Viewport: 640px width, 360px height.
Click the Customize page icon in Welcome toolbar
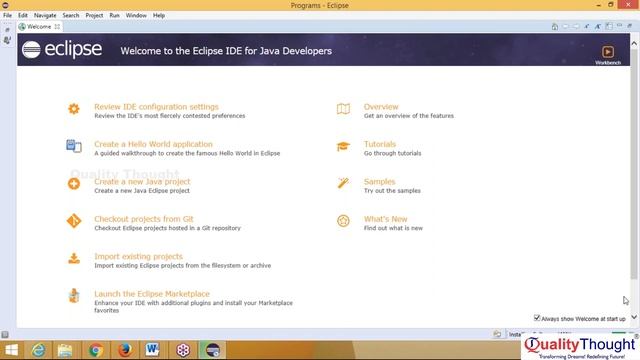[609, 26]
